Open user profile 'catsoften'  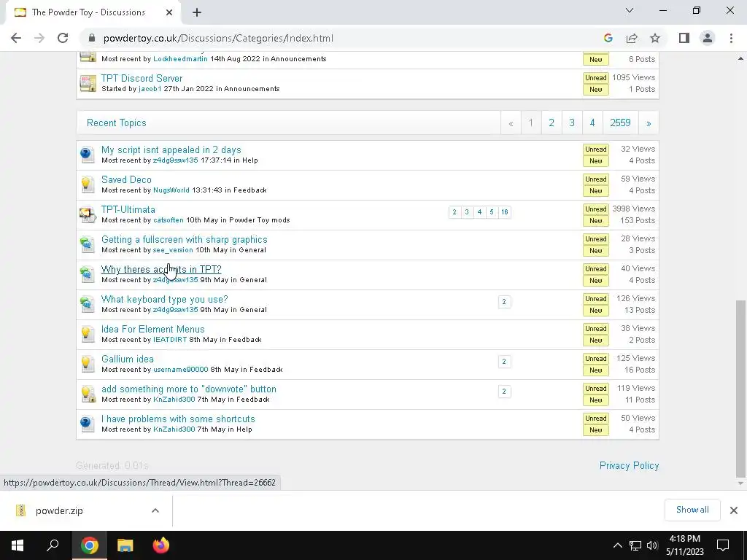point(169,220)
